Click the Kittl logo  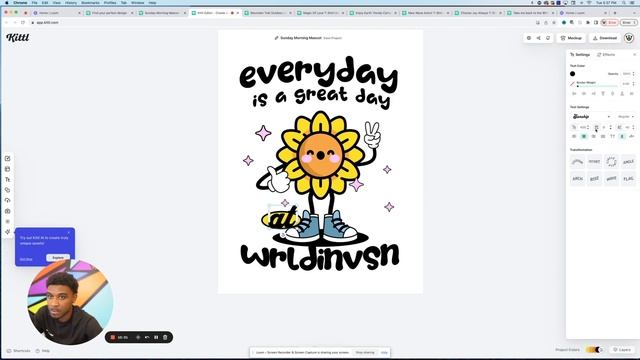click(18, 38)
